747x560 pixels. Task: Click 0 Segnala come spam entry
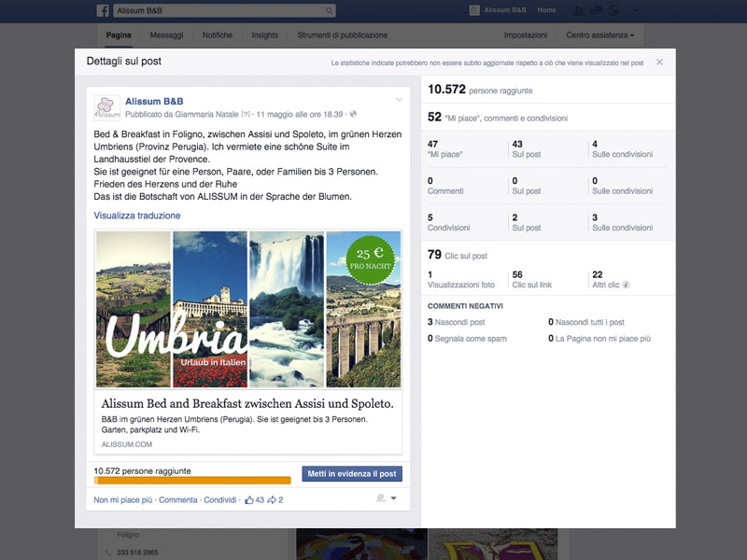[467, 339]
